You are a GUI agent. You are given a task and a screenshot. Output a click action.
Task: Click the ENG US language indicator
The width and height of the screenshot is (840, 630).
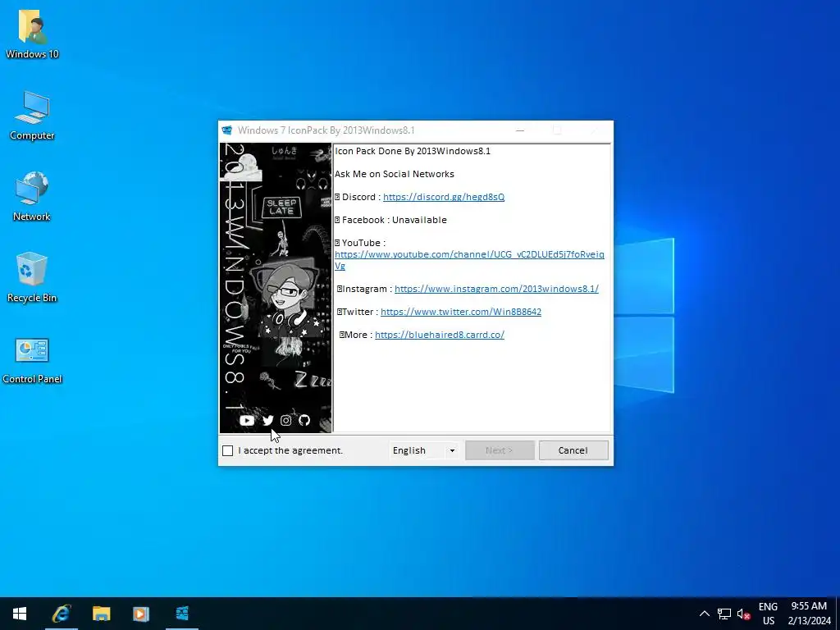point(768,614)
